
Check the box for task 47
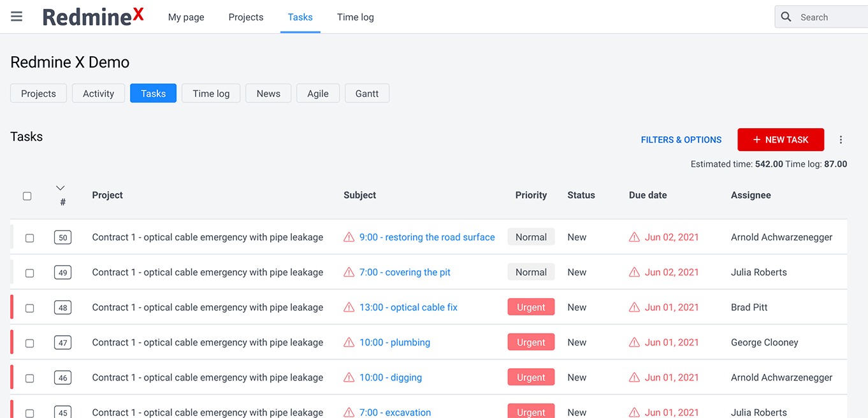(29, 343)
